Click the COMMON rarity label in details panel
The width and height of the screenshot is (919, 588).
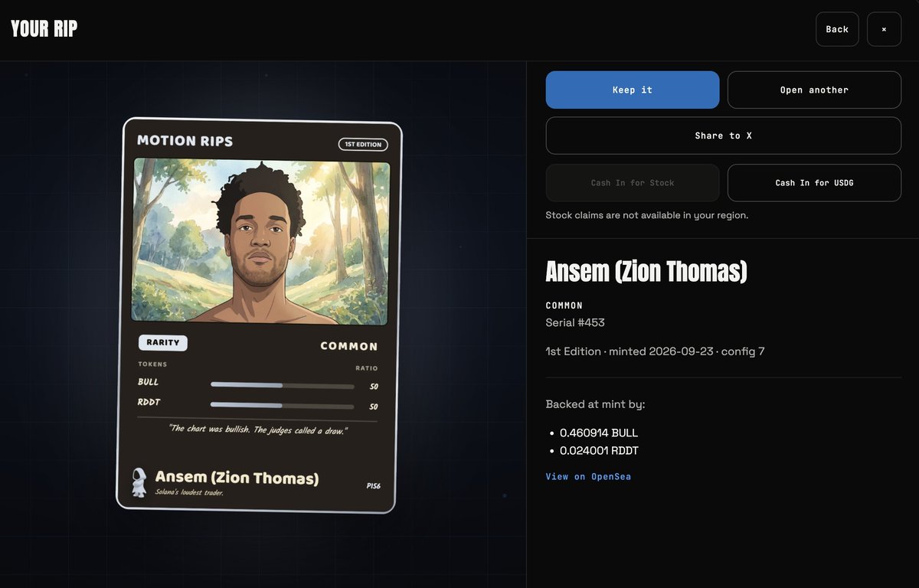pos(564,305)
